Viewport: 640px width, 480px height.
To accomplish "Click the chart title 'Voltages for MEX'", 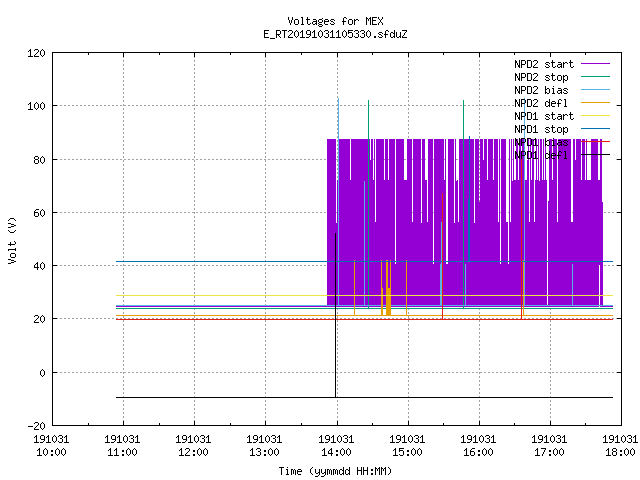I will click(335, 21).
